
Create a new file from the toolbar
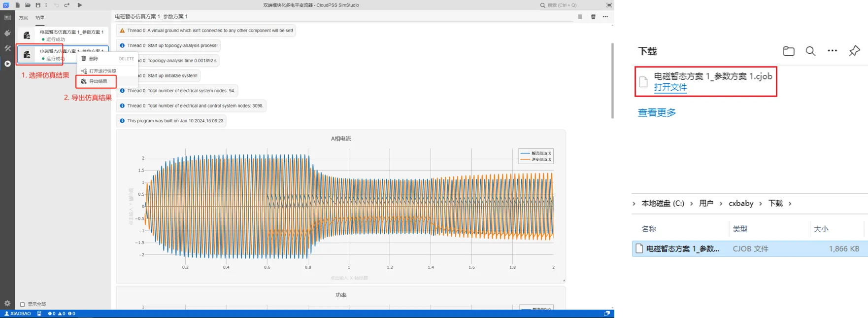pyautogui.click(x=18, y=5)
